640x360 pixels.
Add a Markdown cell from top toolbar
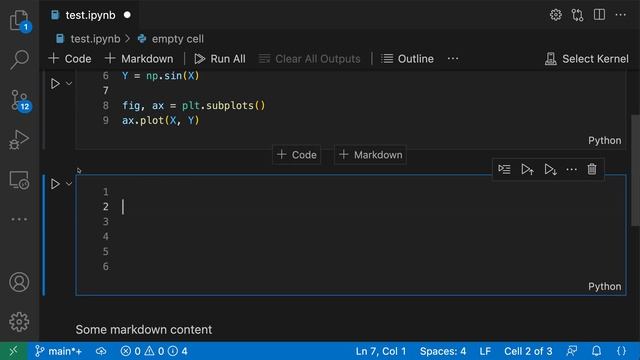[139, 59]
